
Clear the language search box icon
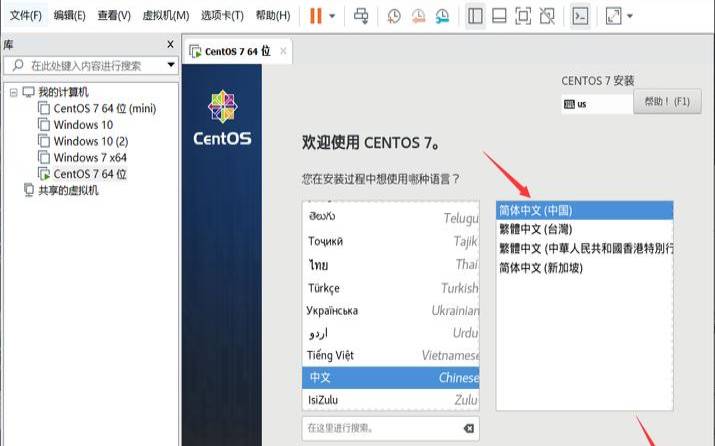[468, 428]
